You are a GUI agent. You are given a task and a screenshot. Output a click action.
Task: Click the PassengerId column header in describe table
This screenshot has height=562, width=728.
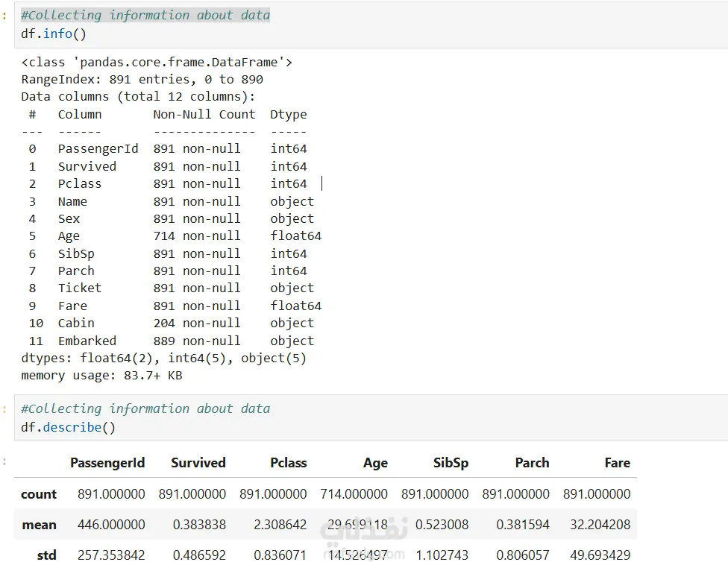[107, 463]
